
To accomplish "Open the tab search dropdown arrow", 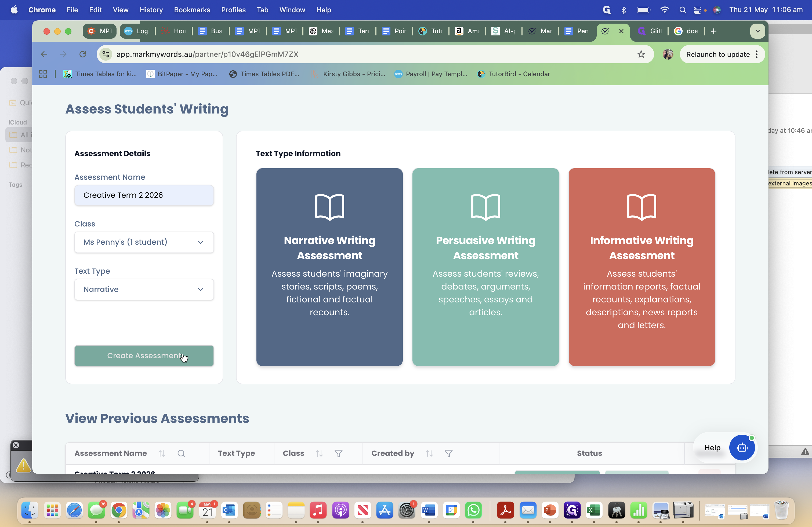I will [757, 31].
